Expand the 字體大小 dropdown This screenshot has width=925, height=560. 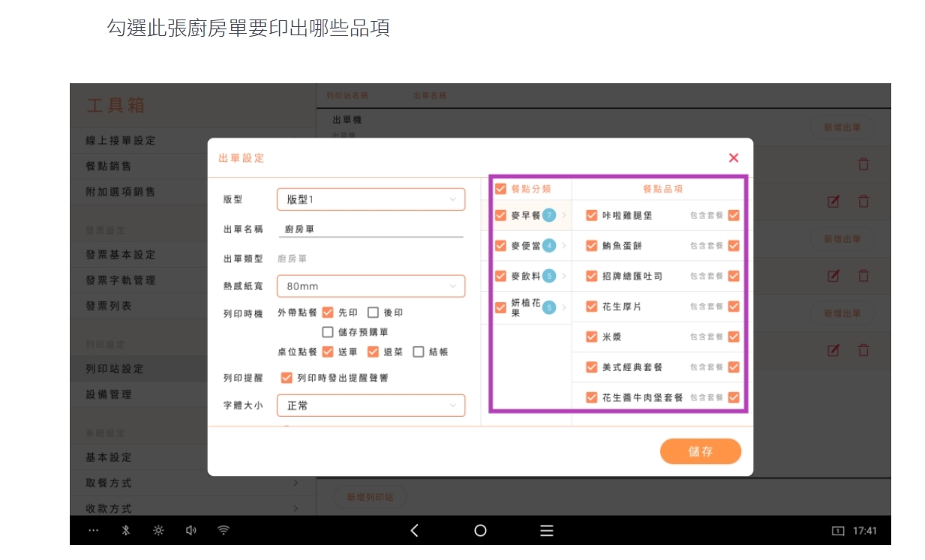pos(371,406)
